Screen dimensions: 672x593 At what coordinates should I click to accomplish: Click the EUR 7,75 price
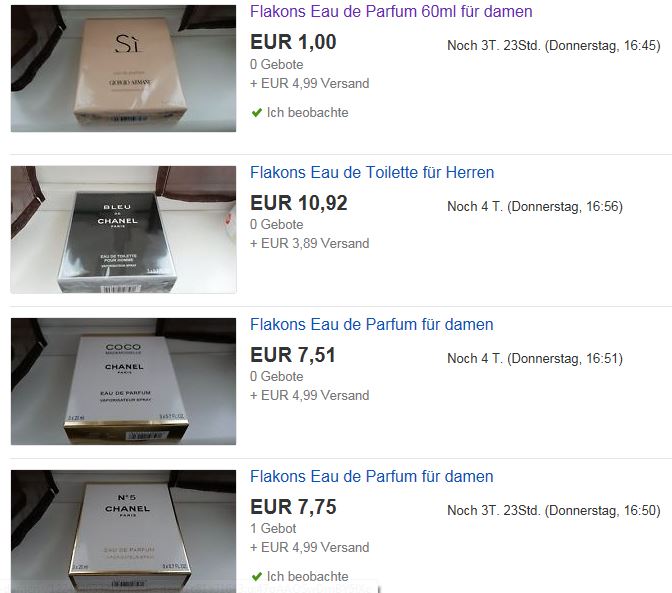(x=293, y=507)
